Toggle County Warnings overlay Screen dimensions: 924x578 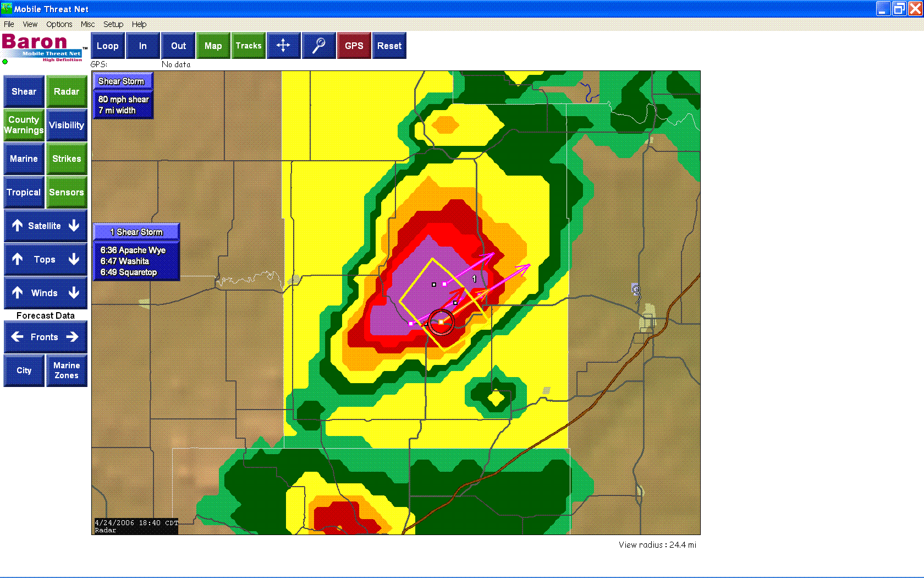pos(24,125)
